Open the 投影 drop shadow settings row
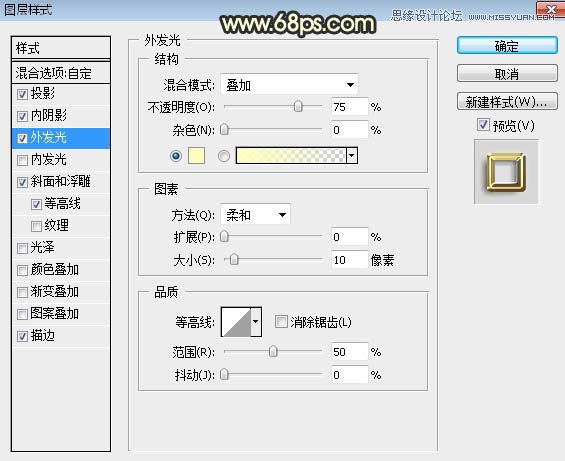Viewport: 565px width, 461px height. [x=61, y=94]
